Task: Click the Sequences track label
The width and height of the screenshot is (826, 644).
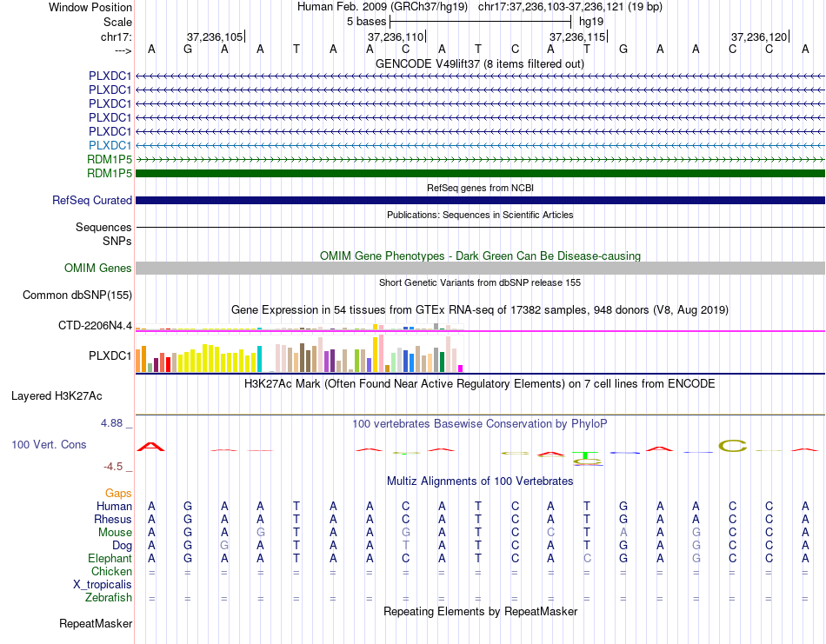Action: click(103, 227)
